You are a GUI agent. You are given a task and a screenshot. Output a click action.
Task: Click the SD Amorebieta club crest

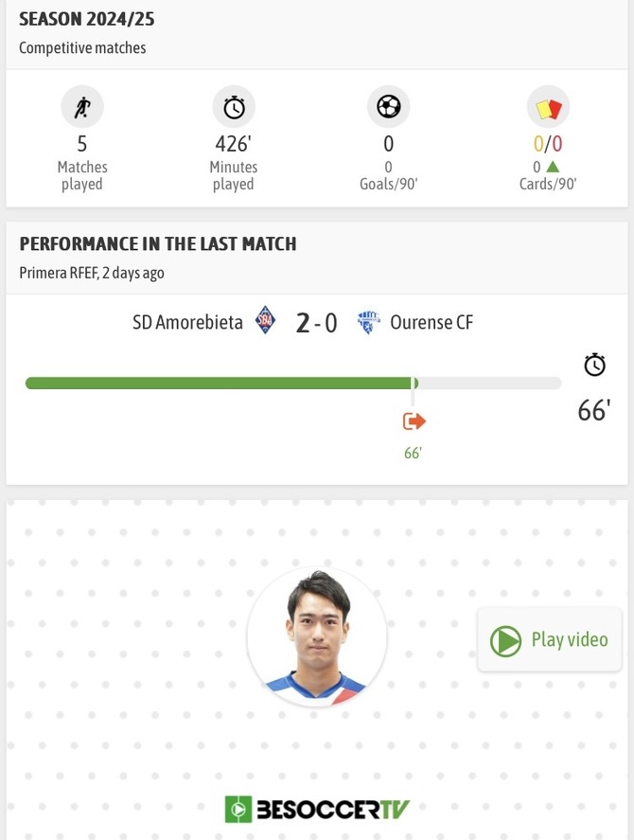point(265,320)
